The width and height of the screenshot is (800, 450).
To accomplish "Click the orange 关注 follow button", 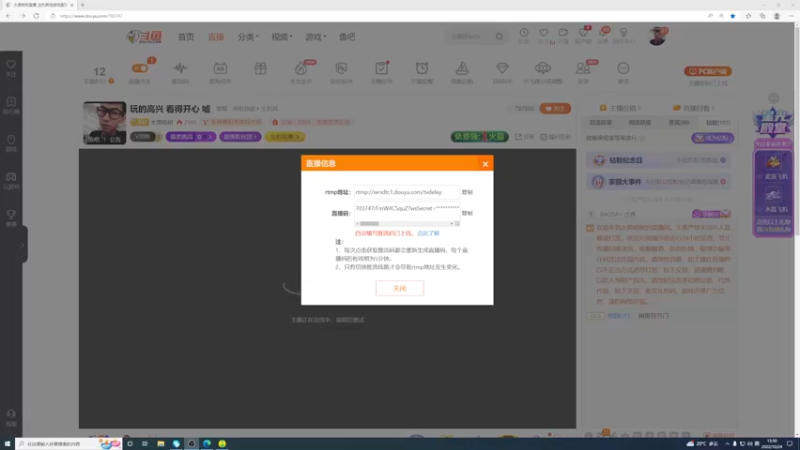I will (555, 109).
